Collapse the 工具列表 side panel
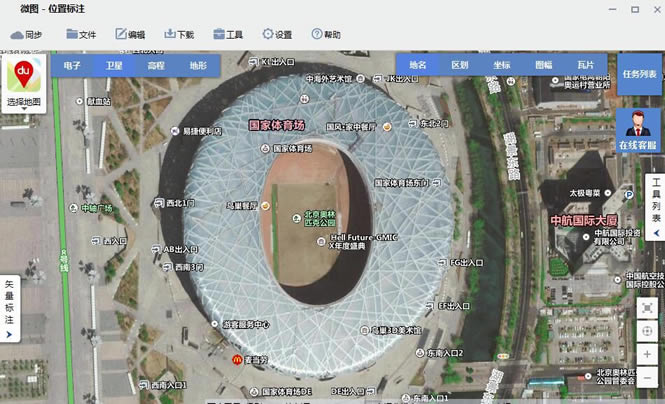The width and height of the screenshot is (665, 404). [x=657, y=233]
